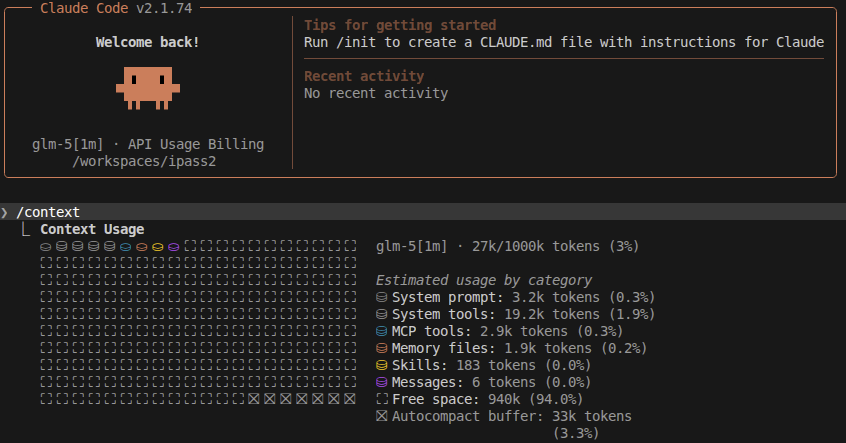Click Memory files: 1.9k tokens row
This screenshot has width=846, height=443.
[x=511, y=348]
